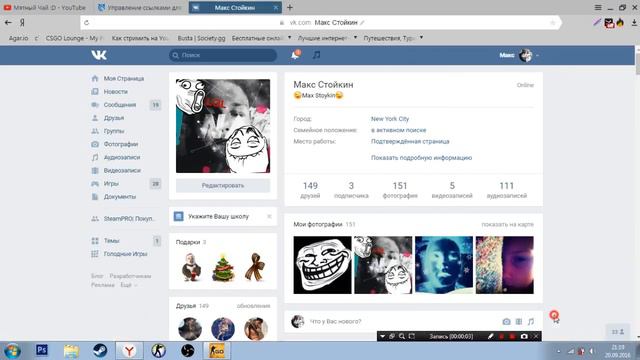Open the 3 подписчика counter
640x360 pixels.
point(351,190)
